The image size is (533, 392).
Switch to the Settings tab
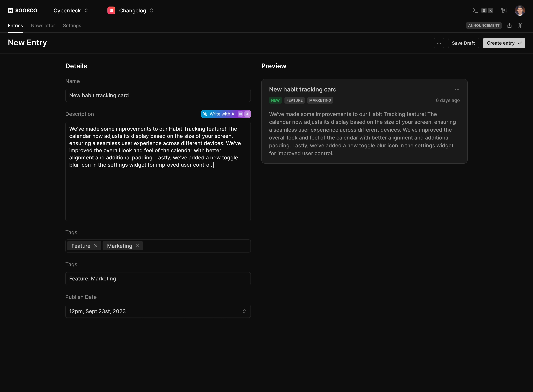pyautogui.click(x=72, y=25)
